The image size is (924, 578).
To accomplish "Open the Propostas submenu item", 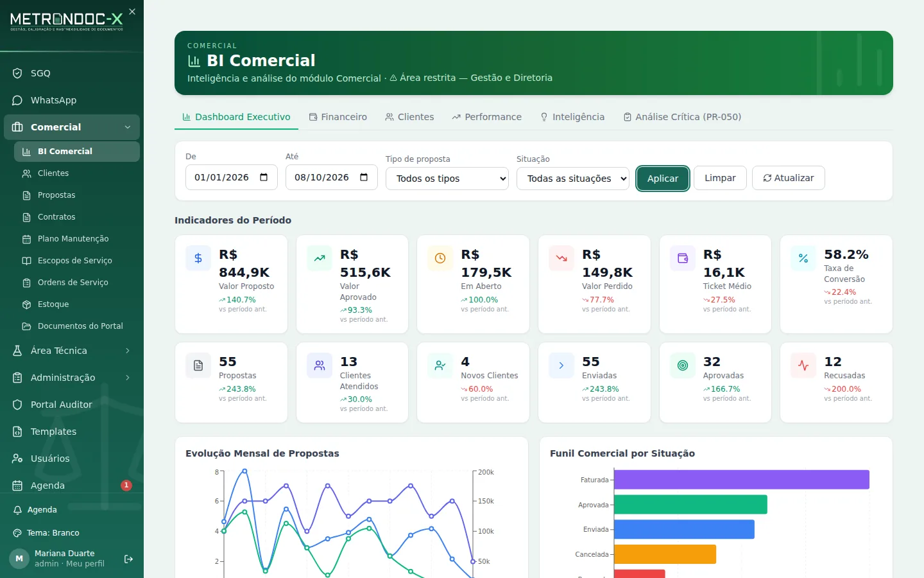I will pyautogui.click(x=77, y=195).
